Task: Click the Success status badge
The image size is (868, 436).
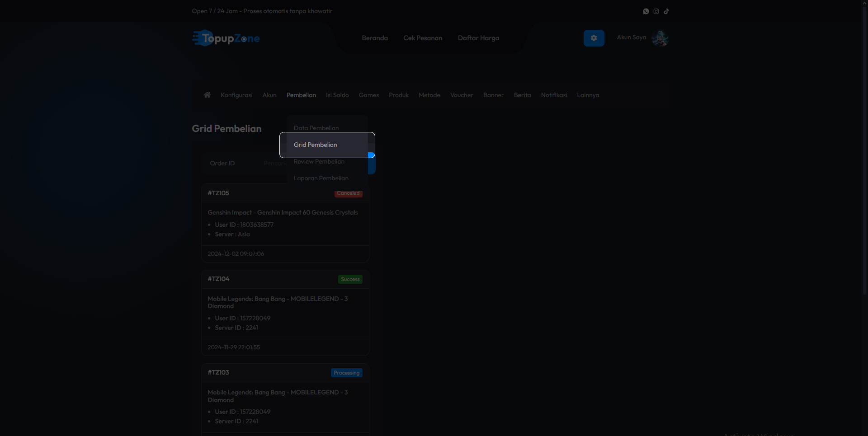Action: (x=350, y=279)
